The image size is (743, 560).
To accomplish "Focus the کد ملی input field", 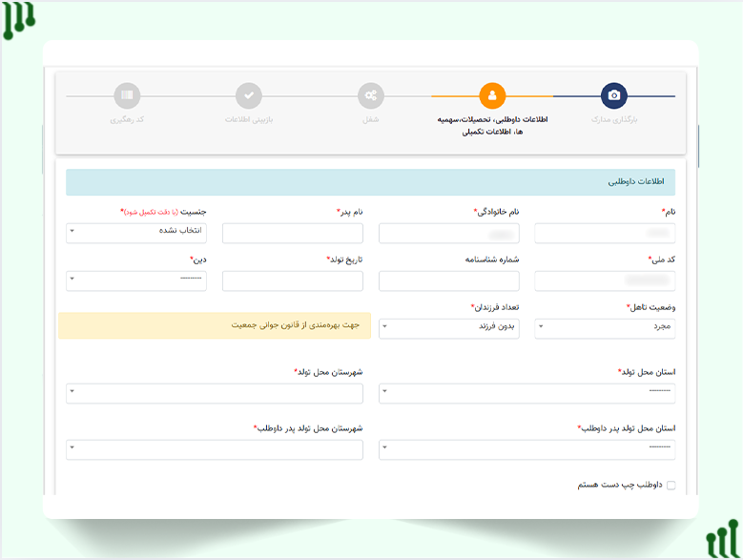I will [605, 280].
